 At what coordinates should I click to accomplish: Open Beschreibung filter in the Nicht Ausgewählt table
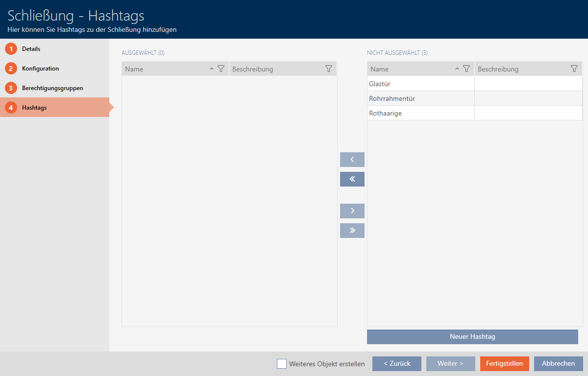click(574, 69)
